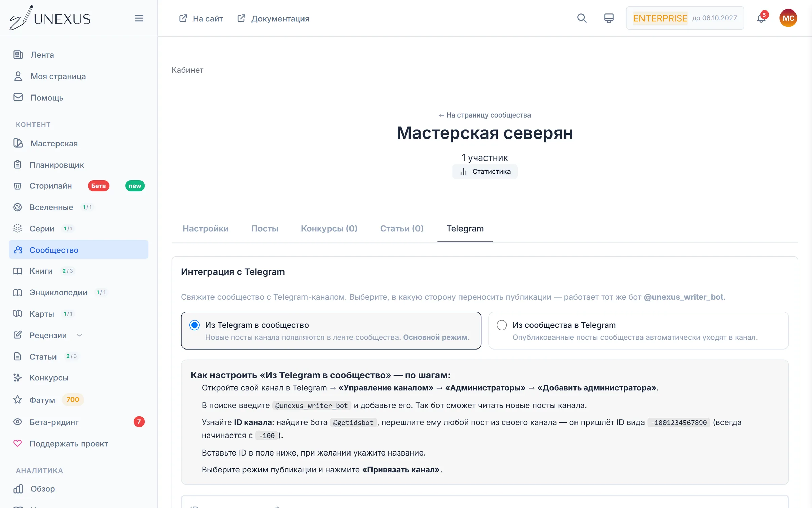This screenshot has width=812, height=508.
Task: Expand Рецензии chevron in sidebar
Action: point(80,335)
